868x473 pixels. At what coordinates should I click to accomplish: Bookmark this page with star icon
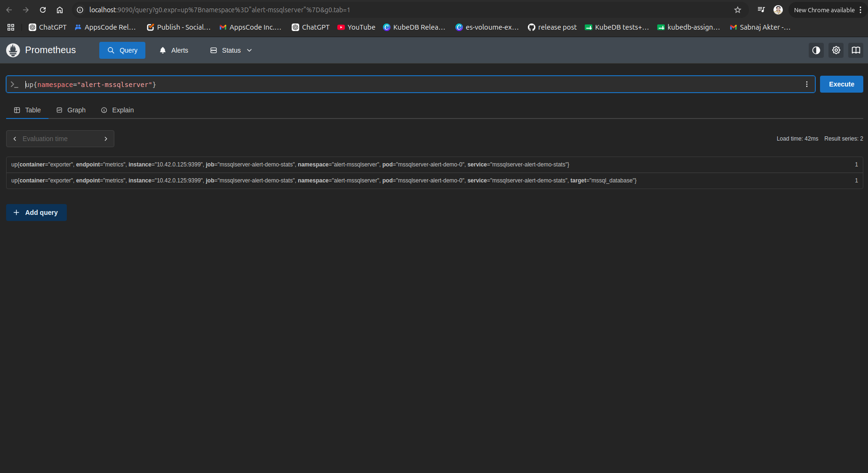[x=738, y=10]
